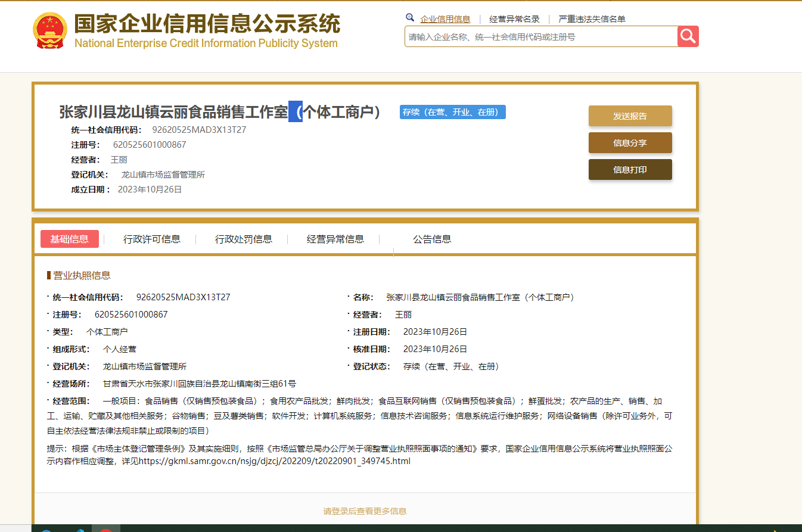Open the 经营异常信息 tab

tap(335, 239)
